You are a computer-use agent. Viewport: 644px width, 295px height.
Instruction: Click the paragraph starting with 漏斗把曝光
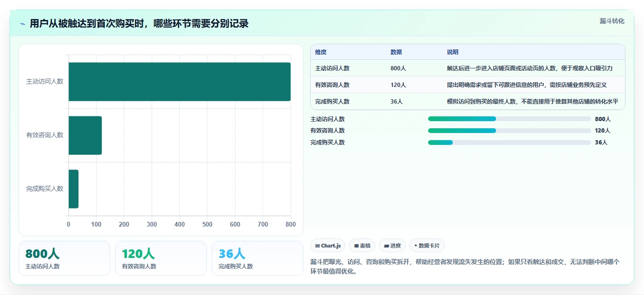point(465,266)
